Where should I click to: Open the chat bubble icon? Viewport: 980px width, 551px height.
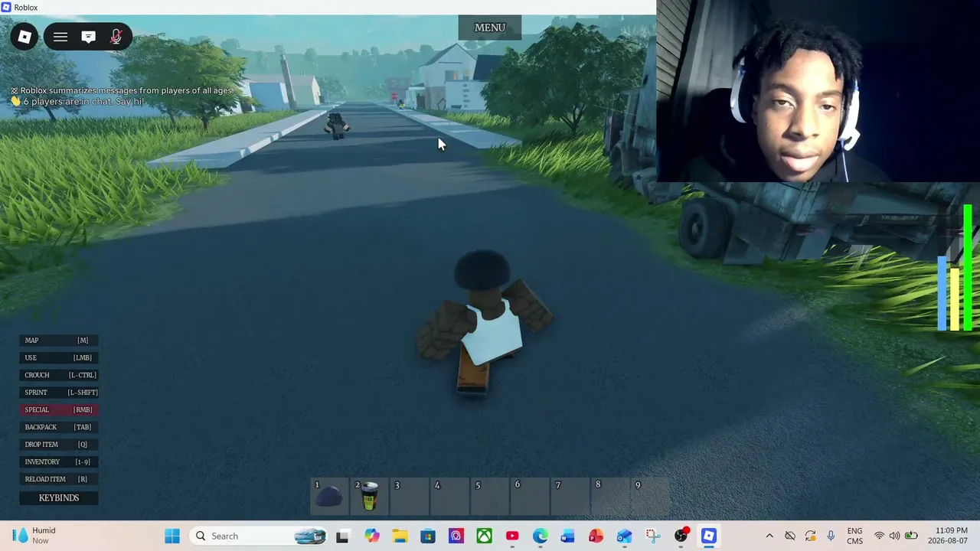89,37
